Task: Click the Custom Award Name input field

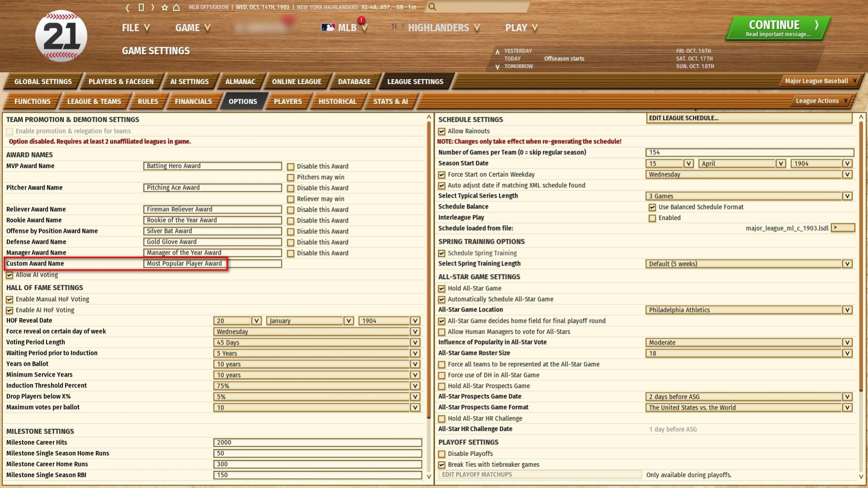Action: tap(212, 263)
